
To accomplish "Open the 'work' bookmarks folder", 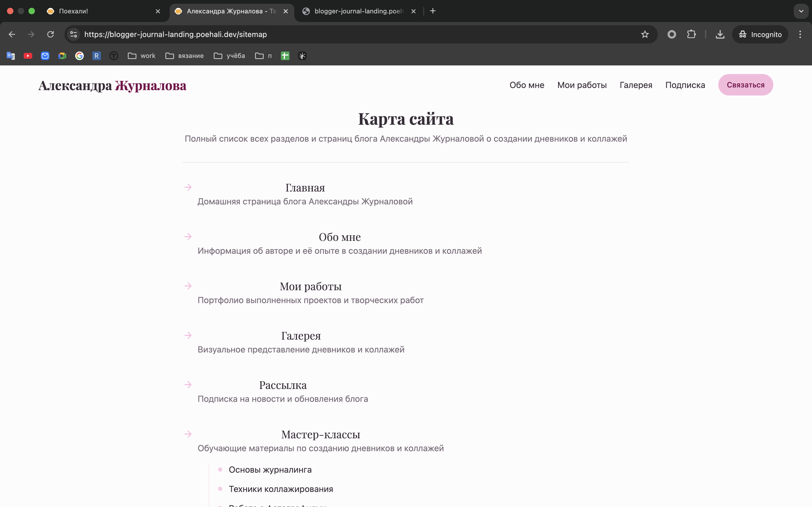I will [x=141, y=56].
